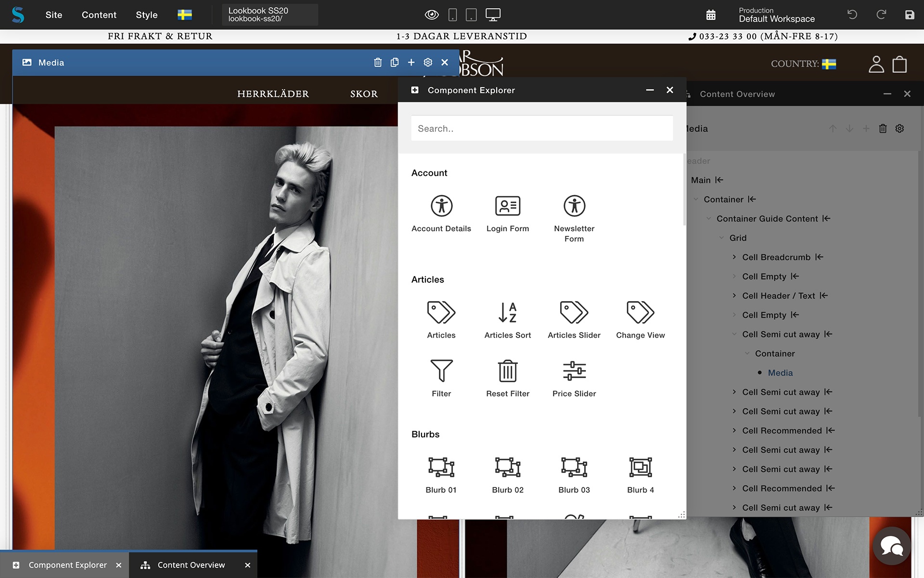The width and height of the screenshot is (924, 578).
Task: Click plus icon in Media blue bar
Action: point(411,62)
